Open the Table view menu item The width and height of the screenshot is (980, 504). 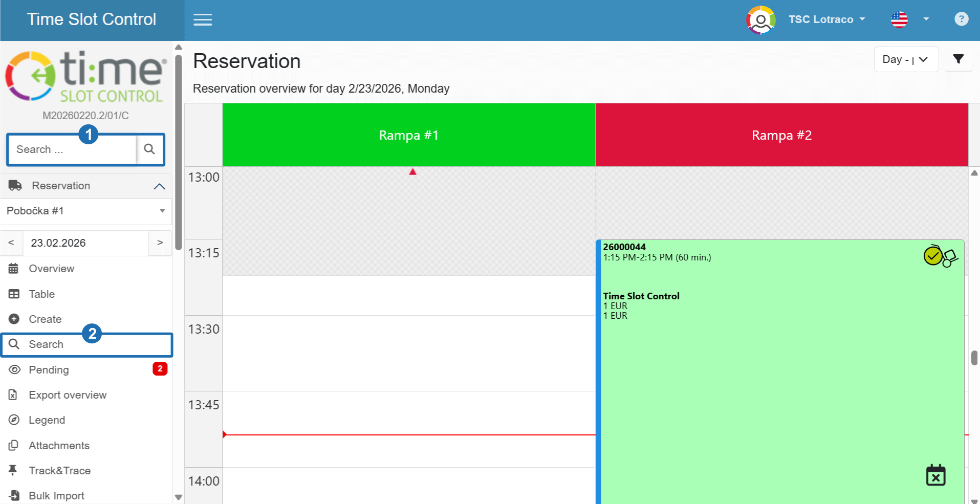[x=41, y=294]
